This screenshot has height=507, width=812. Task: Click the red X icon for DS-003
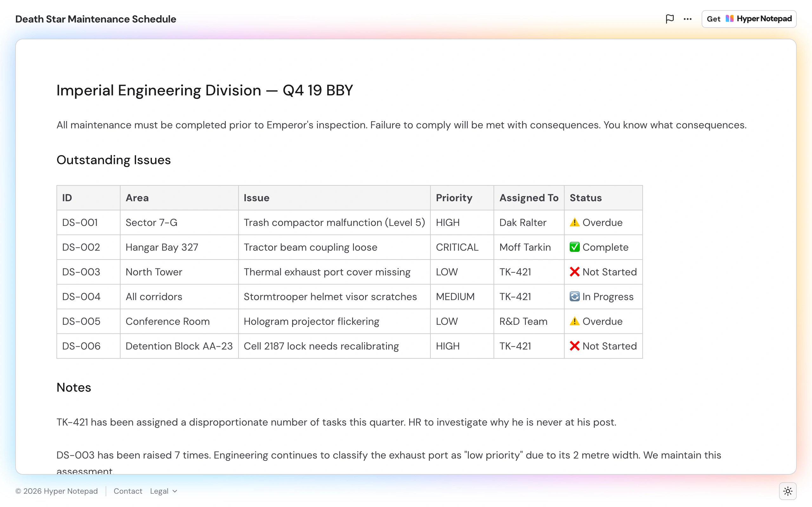[574, 272]
